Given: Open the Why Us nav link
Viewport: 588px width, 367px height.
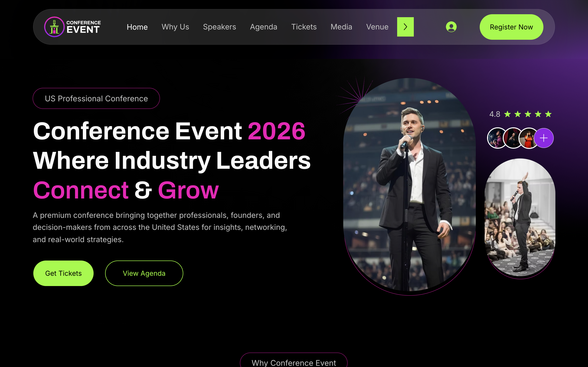Looking at the screenshot, I should (175, 27).
